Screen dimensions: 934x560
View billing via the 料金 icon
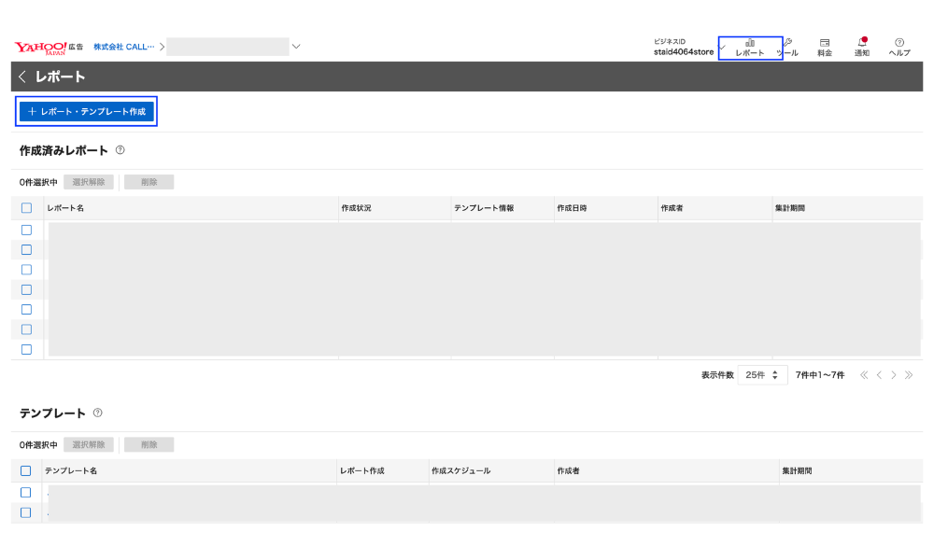point(825,46)
